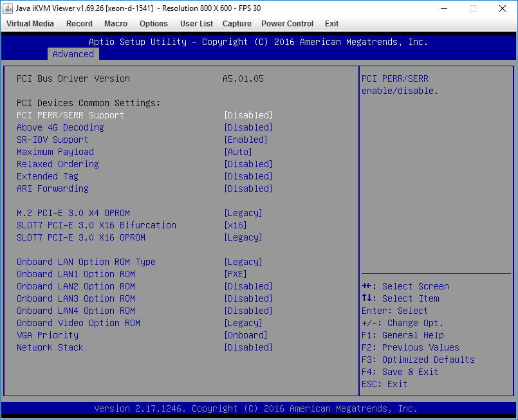Screen dimensions: 518x420
Task: Select Onboard LAN2 Option ROM
Action: point(76,286)
